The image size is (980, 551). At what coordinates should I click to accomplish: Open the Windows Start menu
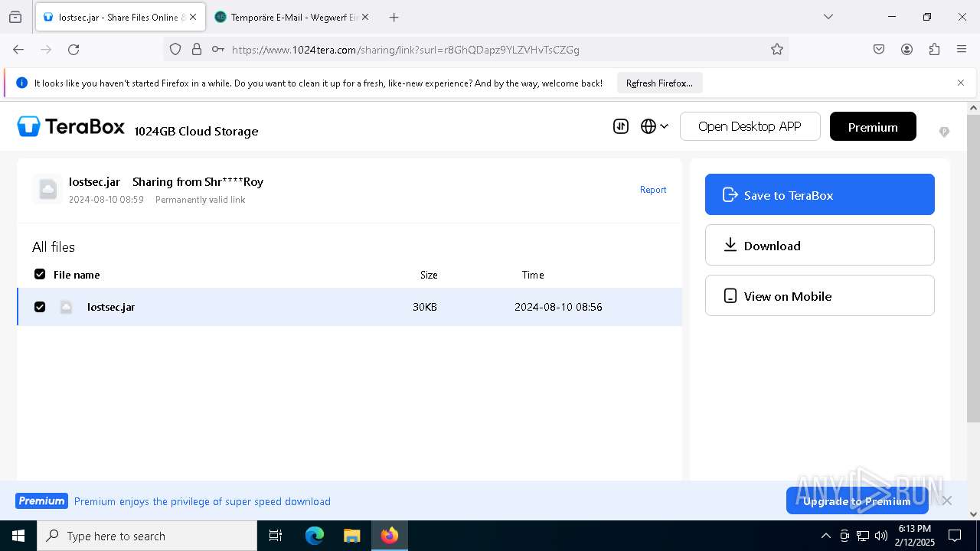[18, 536]
